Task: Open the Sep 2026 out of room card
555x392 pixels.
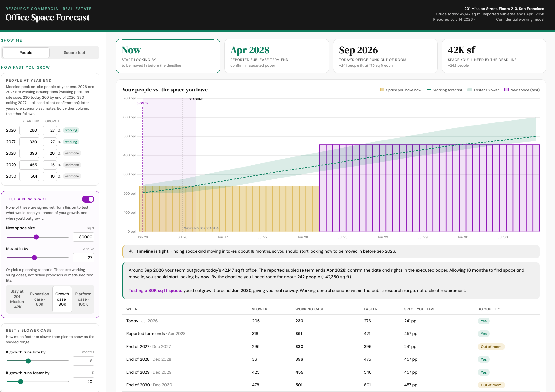Action: click(x=385, y=56)
